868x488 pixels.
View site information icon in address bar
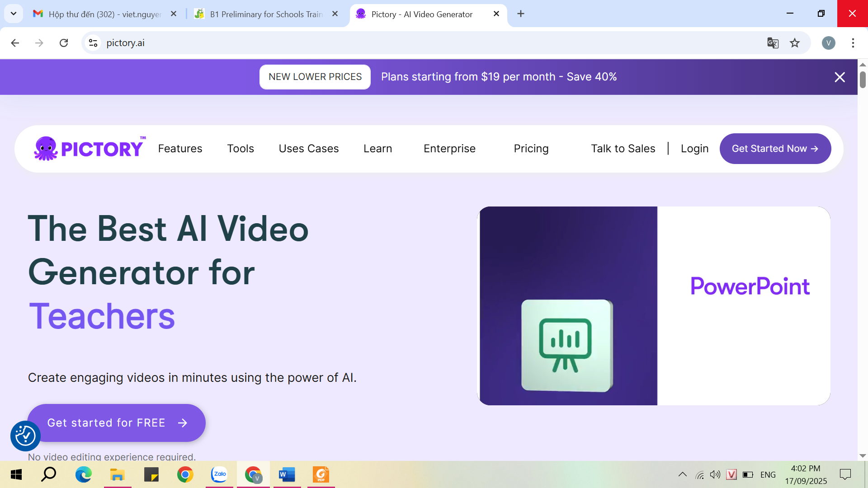(93, 43)
